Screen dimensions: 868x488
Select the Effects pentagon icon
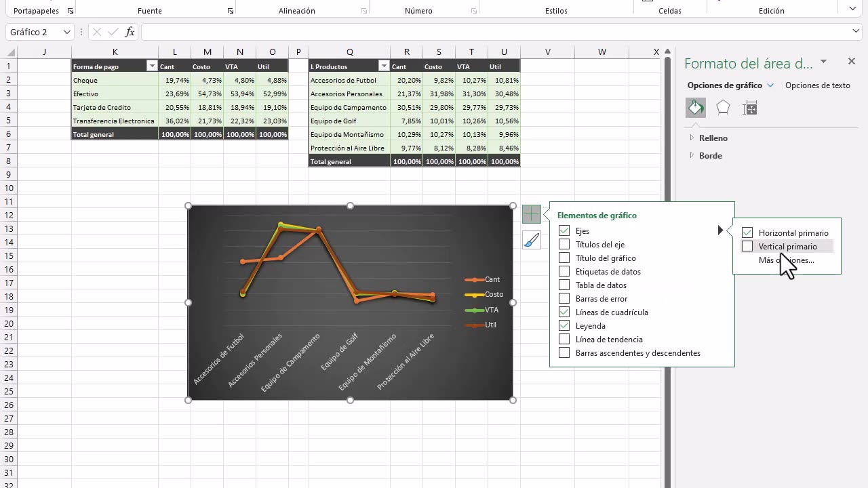[x=723, y=108]
